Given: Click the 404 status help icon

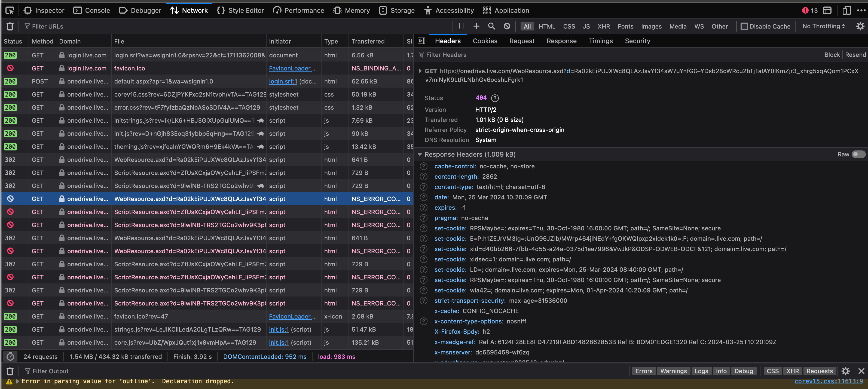Looking at the screenshot, I should tap(495, 98).
